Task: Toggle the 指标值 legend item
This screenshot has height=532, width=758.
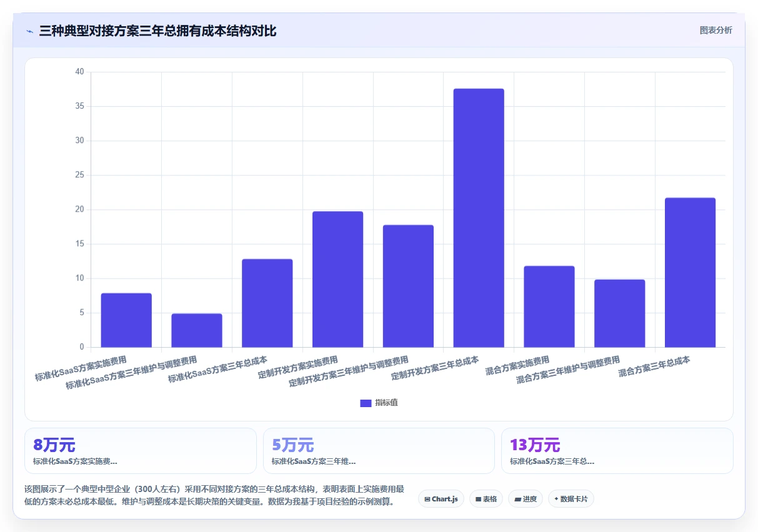Action: click(379, 403)
